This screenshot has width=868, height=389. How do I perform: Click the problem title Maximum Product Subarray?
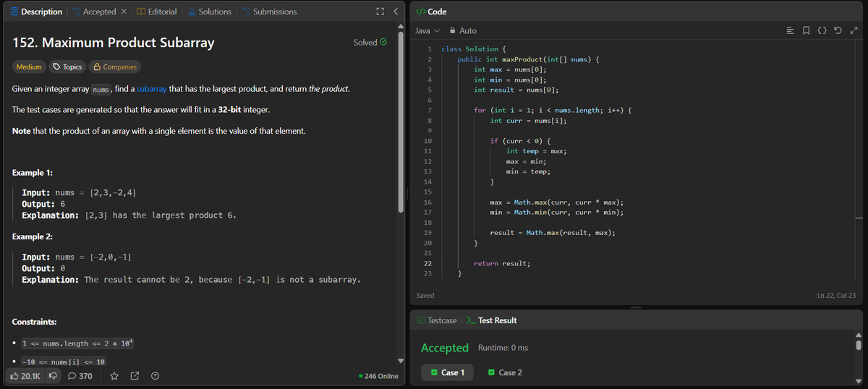coord(114,43)
